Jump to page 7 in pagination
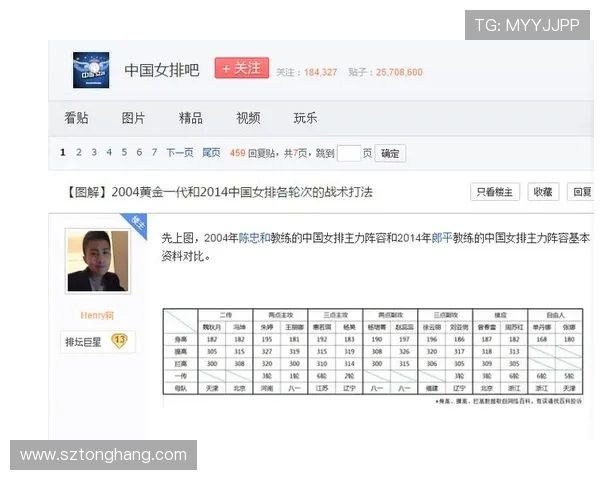The height and width of the screenshot is (480, 600). [x=154, y=153]
